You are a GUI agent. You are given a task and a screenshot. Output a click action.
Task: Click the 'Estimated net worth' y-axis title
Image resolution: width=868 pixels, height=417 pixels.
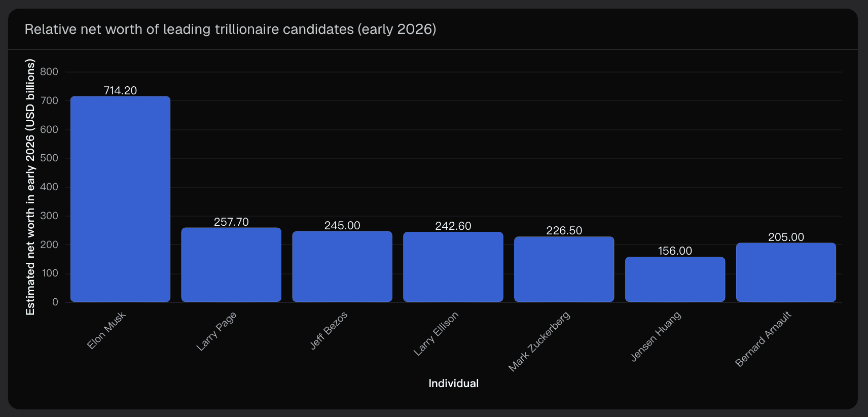click(30, 187)
